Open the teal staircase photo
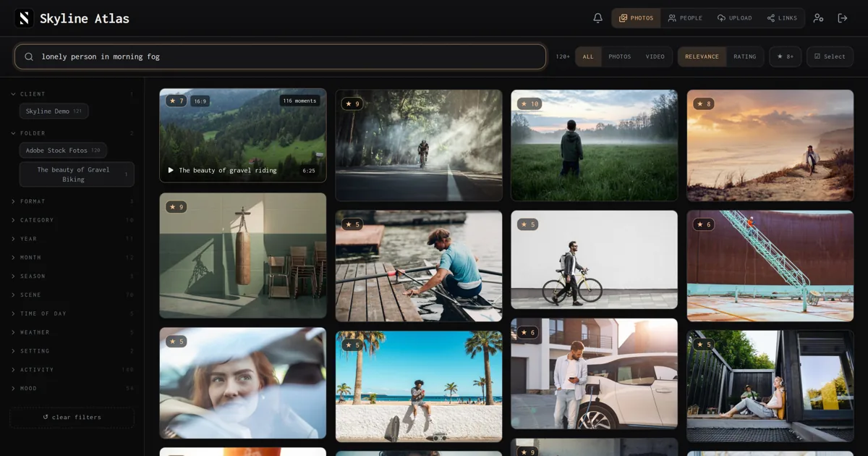868x456 pixels. 770,266
